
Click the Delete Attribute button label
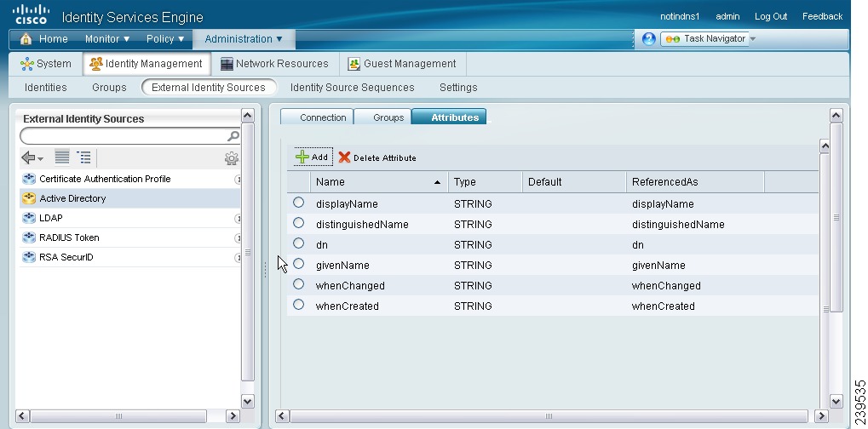click(x=385, y=158)
